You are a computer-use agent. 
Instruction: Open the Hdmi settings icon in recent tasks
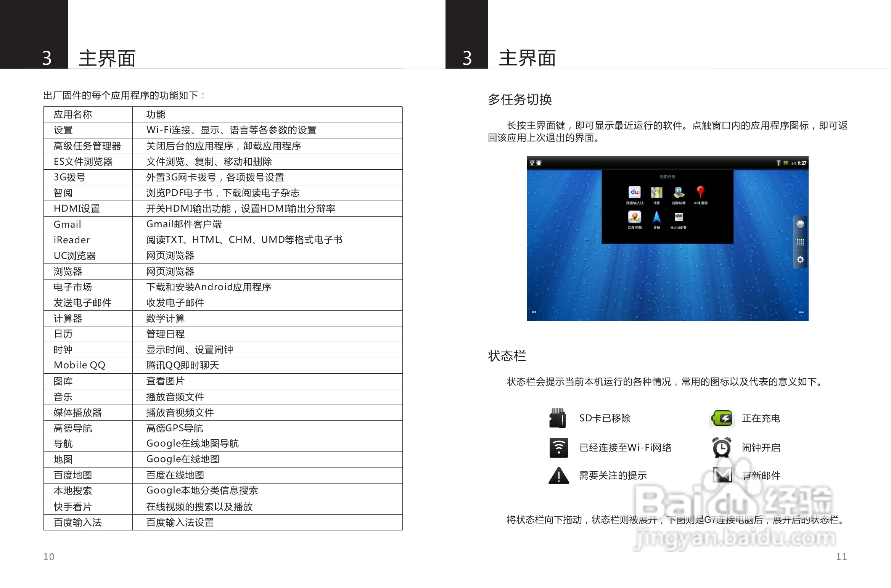pos(679,217)
